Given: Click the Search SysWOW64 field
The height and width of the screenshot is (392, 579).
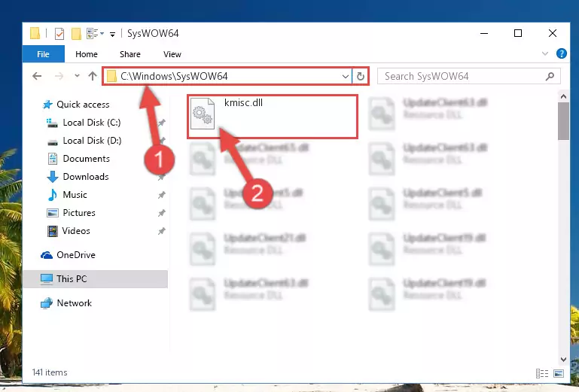Looking at the screenshot, I should (468, 77).
